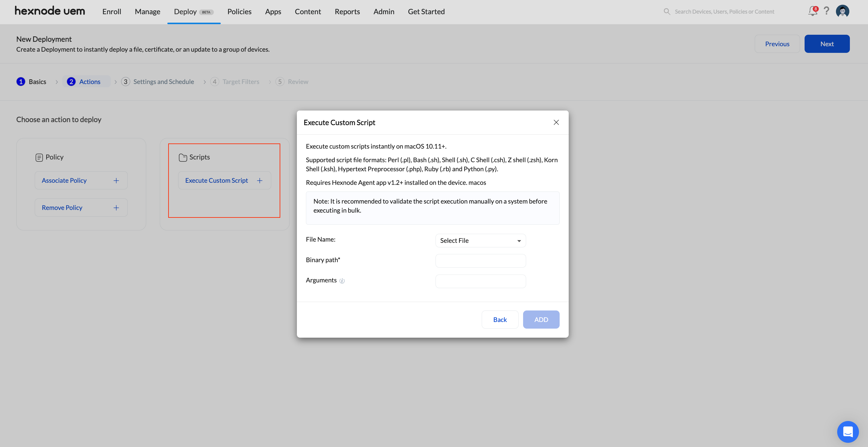Image resolution: width=868 pixels, height=447 pixels.
Task: Focus the Binary path input field
Action: 481,261
